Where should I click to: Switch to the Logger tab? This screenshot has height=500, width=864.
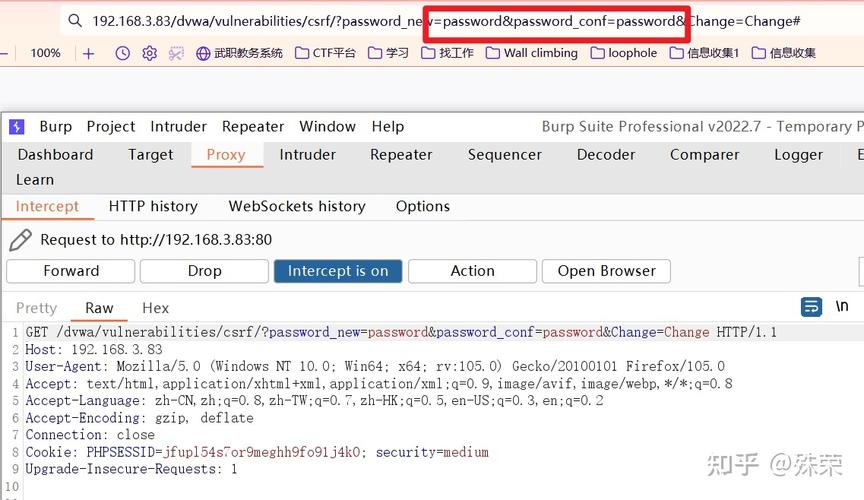pos(798,155)
